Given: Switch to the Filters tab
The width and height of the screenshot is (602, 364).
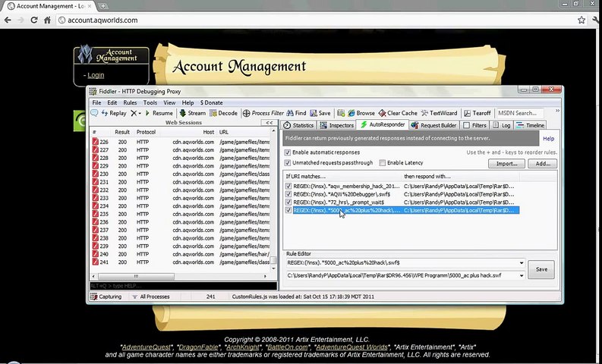Looking at the screenshot, I should click(475, 125).
